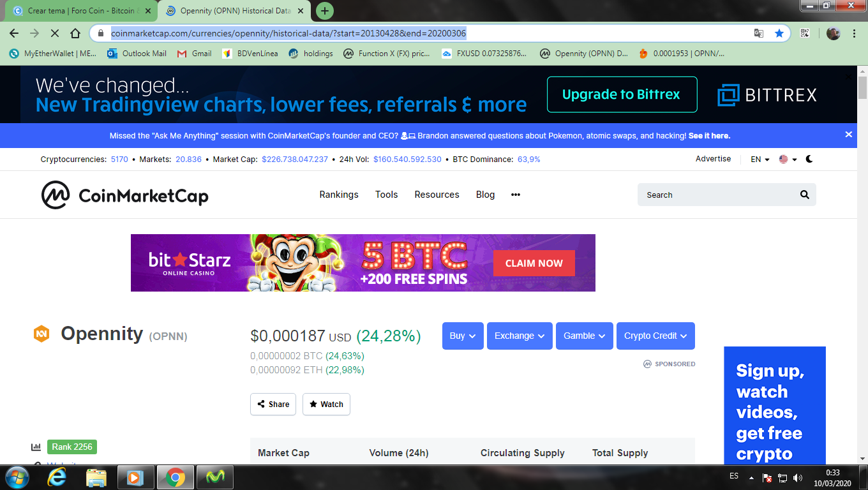
Task: Switch to Crear tema Foro Coin tab
Action: [x=82, y=11]
